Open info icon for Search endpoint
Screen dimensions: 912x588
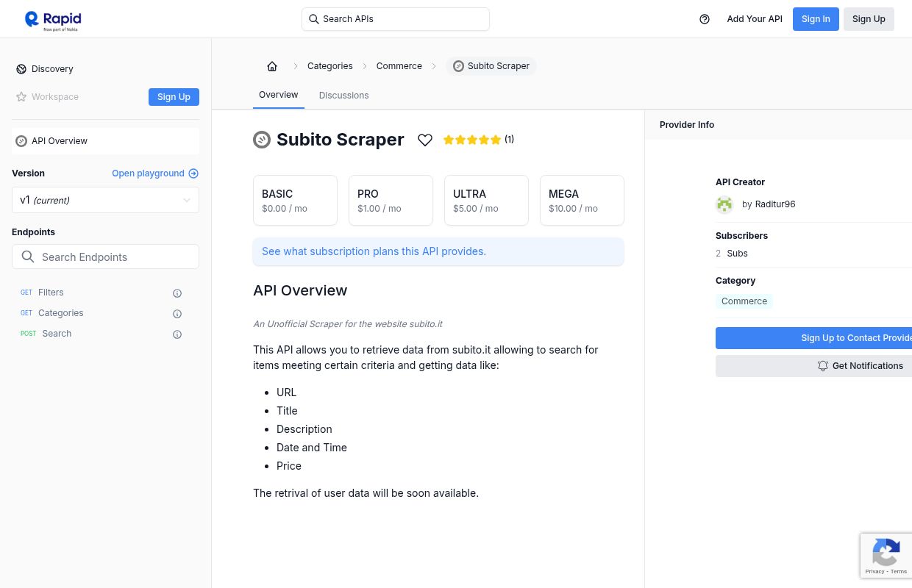coord(177,334)
